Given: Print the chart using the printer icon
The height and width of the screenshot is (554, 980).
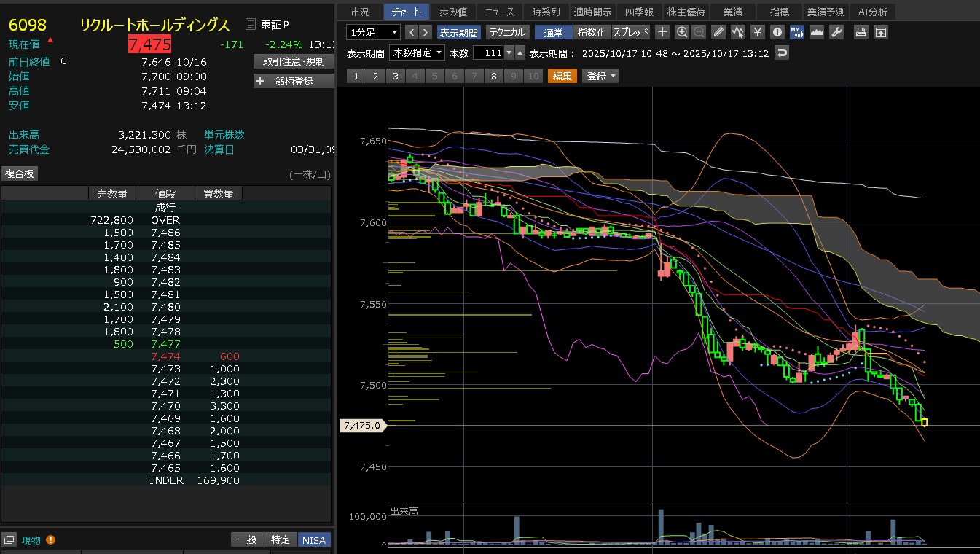Looking at the screenshot, I should 861,32.
